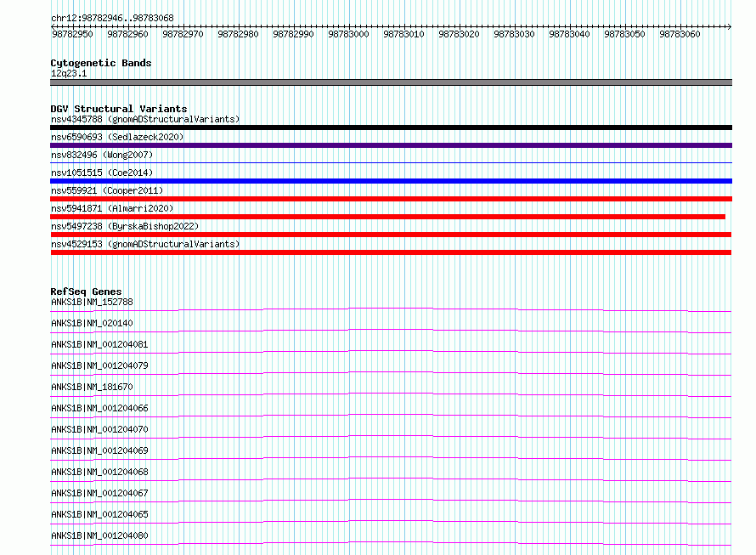This screenshot has width=756, height=555.
Task: Click the ANKS1B|NM_001204065 transcript label
Action: [x=99, y=514]
